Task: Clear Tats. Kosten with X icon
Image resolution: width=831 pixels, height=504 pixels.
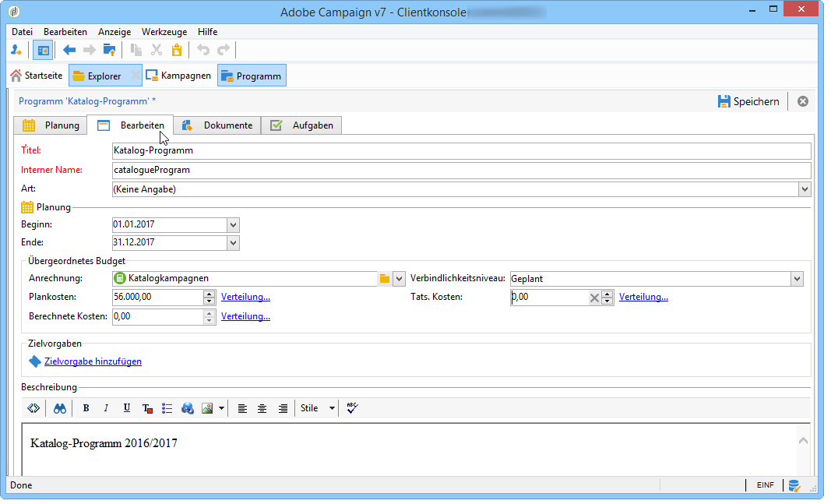Action: click(x=594, y=299)
